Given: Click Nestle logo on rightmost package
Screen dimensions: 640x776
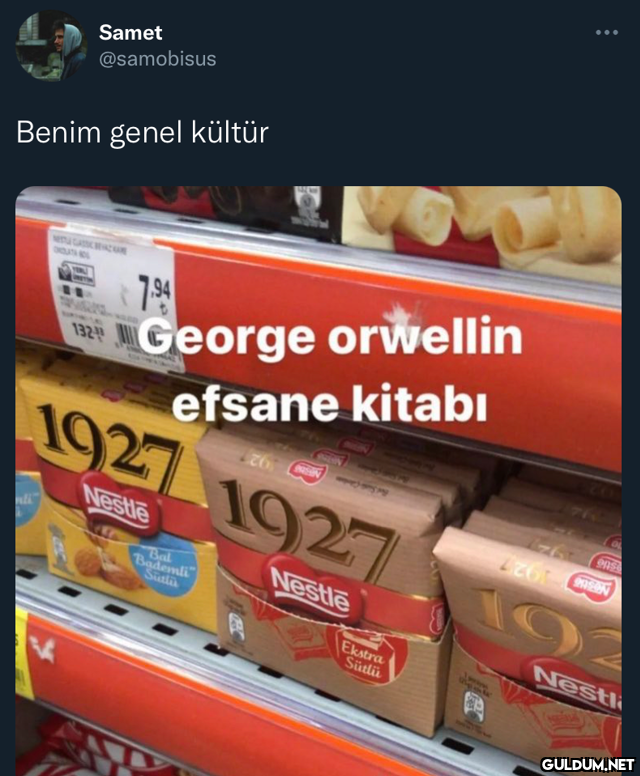Looking at the screenshot, I should (577, 685).
